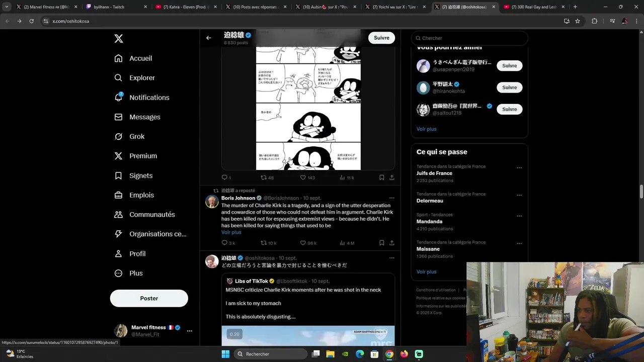644x362 pixels.
Task: Bookmark this page with star icon
Action: (578, 21)
